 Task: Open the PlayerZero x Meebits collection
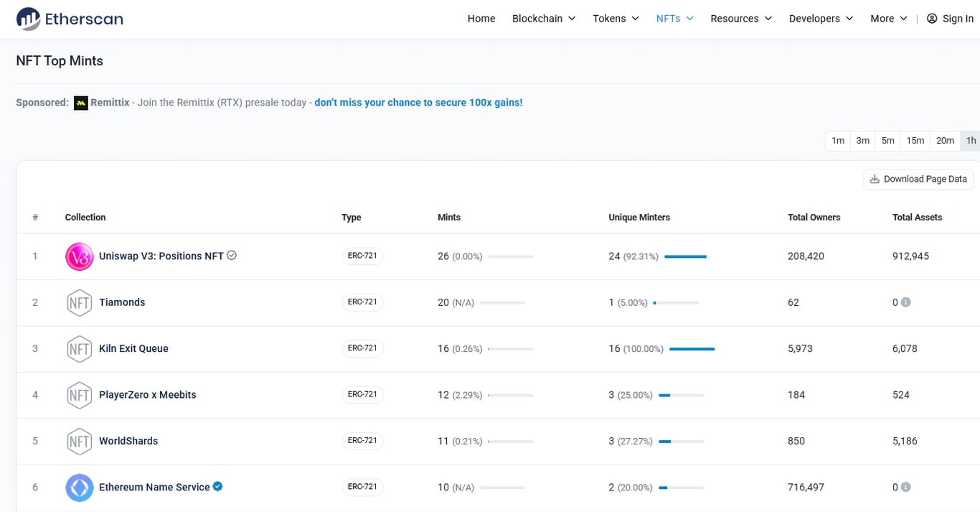click(x=148, y=395)
